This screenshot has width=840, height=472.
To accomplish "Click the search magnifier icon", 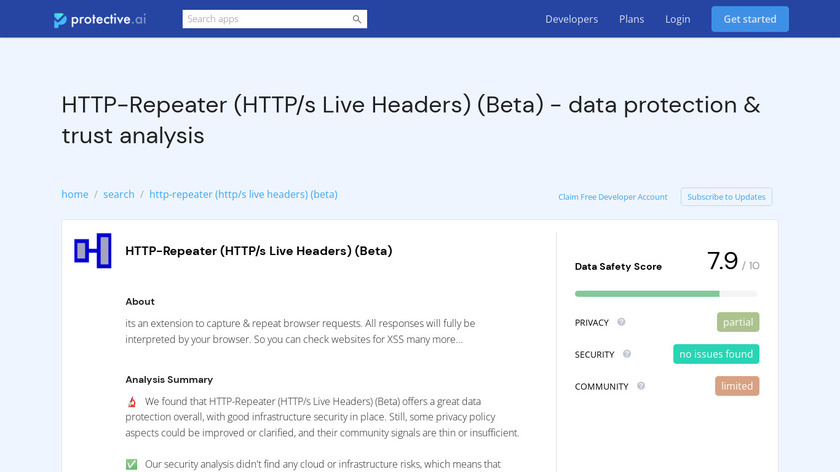I will [x=357, y=19].
